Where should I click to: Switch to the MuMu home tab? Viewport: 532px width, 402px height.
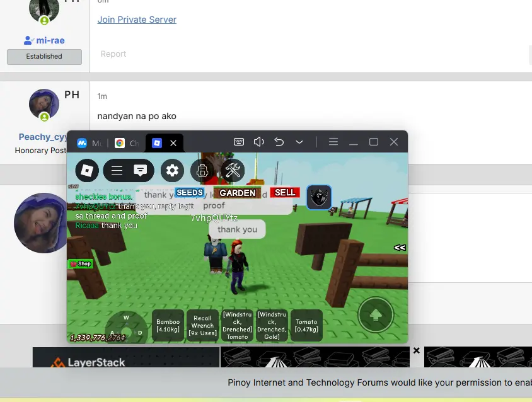pyautogui.click(x=89, y=143)
